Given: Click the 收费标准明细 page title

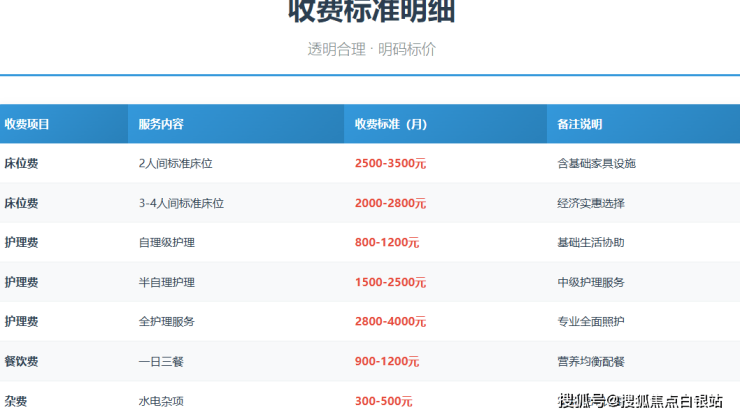Looking at the screenshot, I should (371, 12).
